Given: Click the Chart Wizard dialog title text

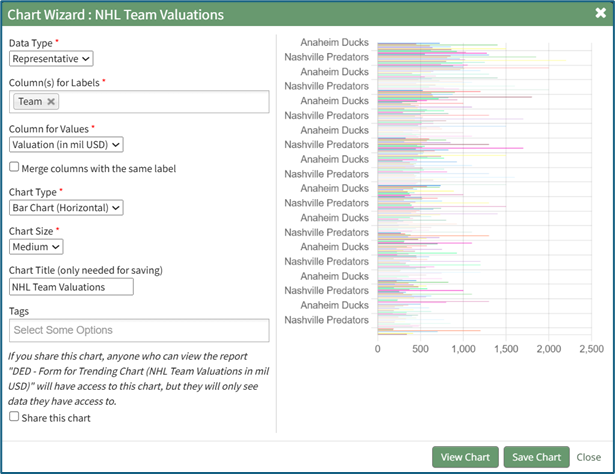Looking at the screenshot, I should 116,15.
